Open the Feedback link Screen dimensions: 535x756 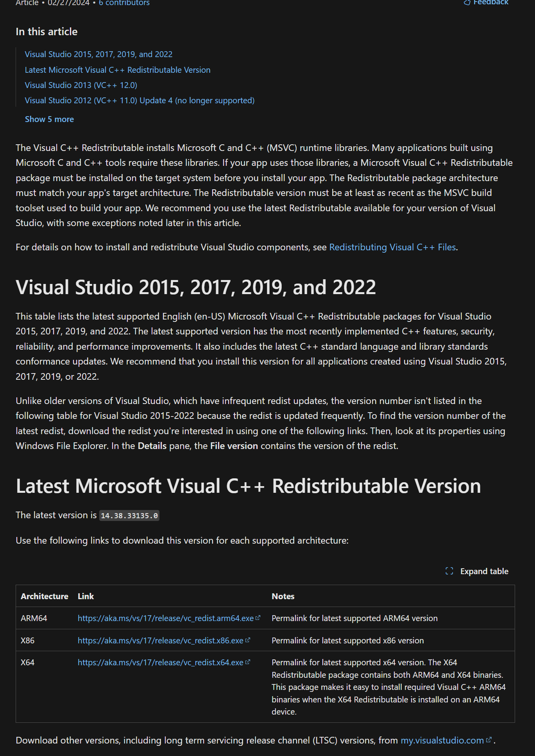pyautogui.click(x=486, y=2)
